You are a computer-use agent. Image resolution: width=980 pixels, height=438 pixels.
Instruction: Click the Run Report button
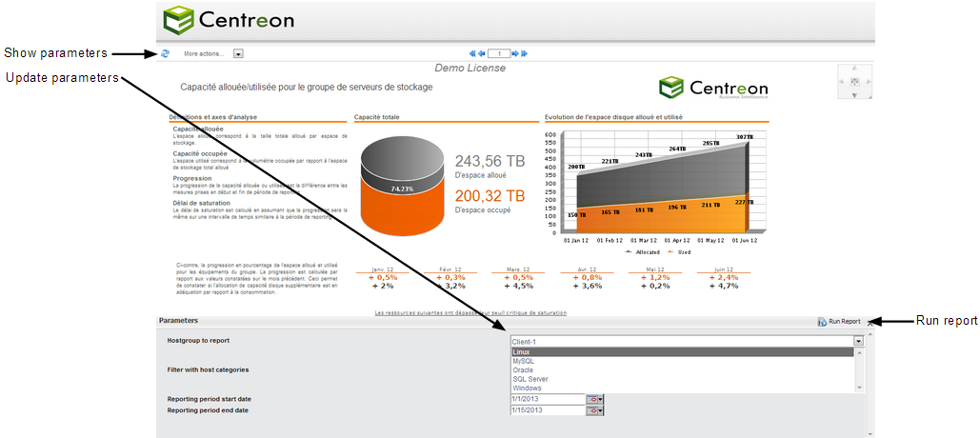click(839, 322)
